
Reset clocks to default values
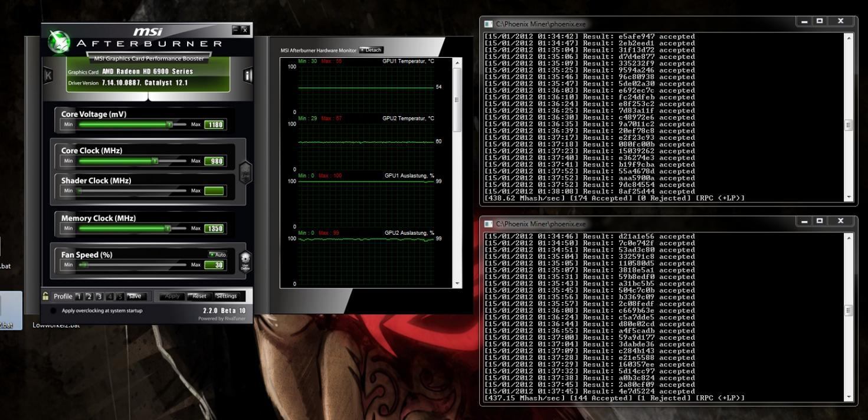[199, 296]
